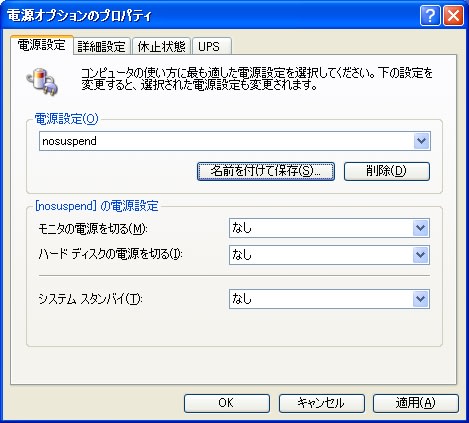Click the title bar help question mark icon
Image resolution: width=469 pixels, height=423 pixels.
point(430,16)
